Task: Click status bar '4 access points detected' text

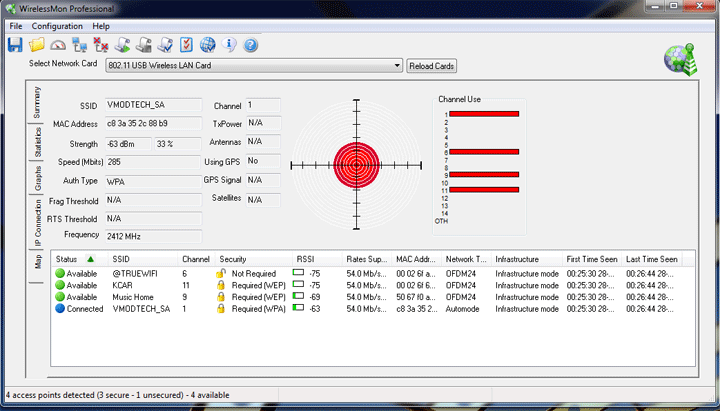Action: [118, 395]
